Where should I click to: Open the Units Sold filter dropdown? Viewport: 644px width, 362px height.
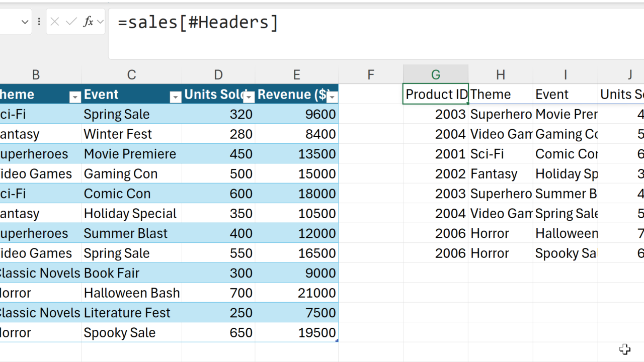pyautogui.click(x=249, y=97)
